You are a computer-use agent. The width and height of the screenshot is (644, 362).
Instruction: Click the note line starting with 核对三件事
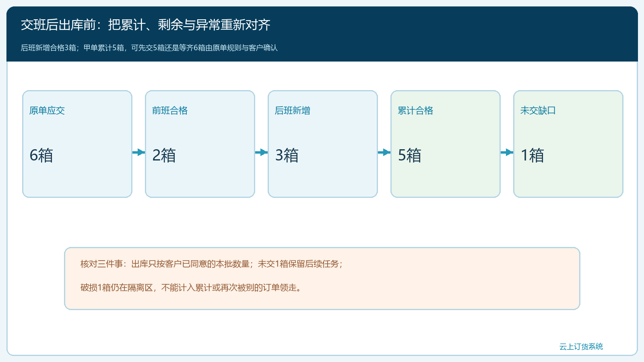pos(212,264)
